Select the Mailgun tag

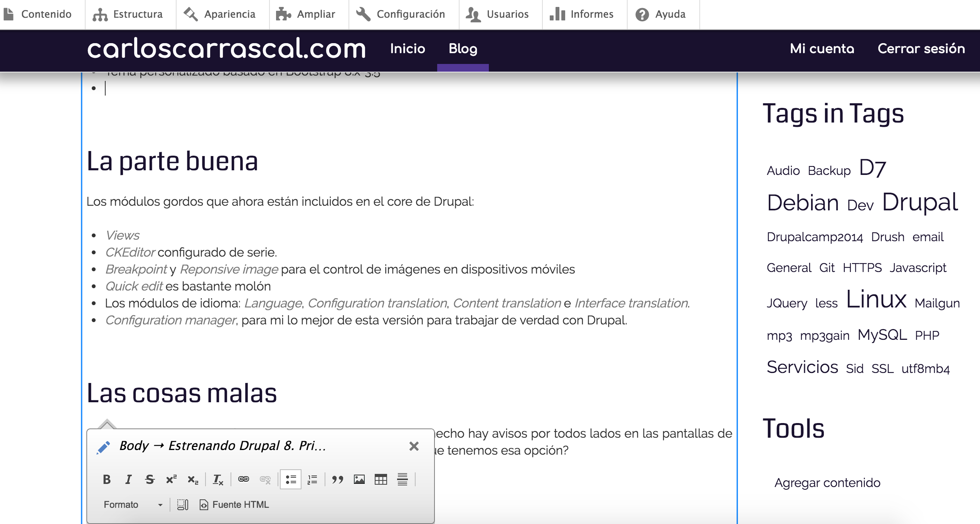click(x=937, y=303)
